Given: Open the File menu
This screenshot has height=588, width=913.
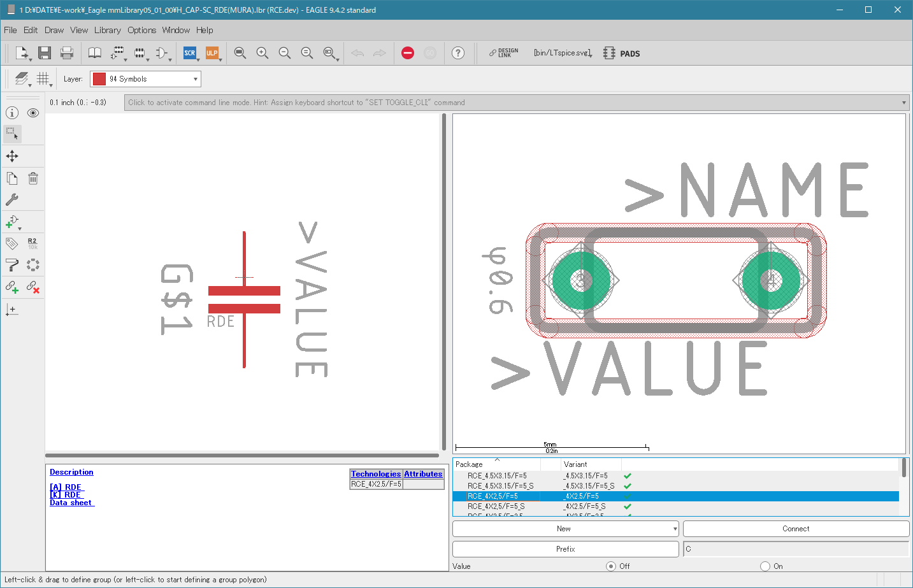Looking at the screenshot, I should [x=10, y=30].
